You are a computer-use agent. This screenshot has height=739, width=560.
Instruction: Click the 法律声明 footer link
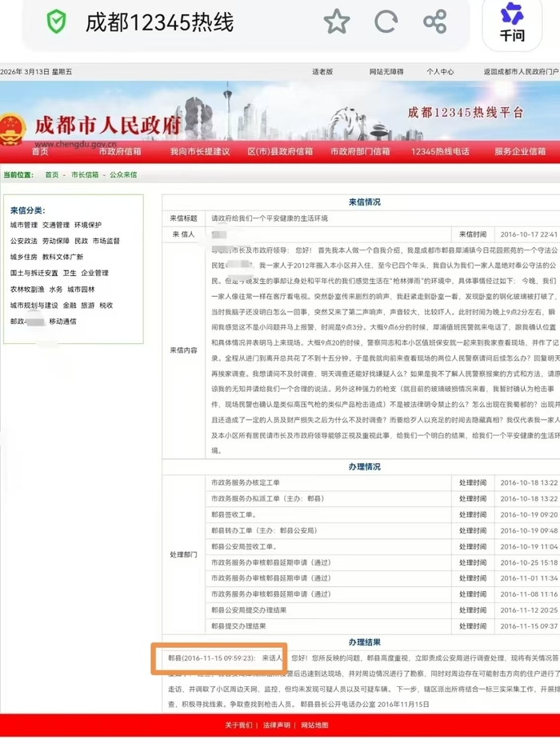pos(277,725)
